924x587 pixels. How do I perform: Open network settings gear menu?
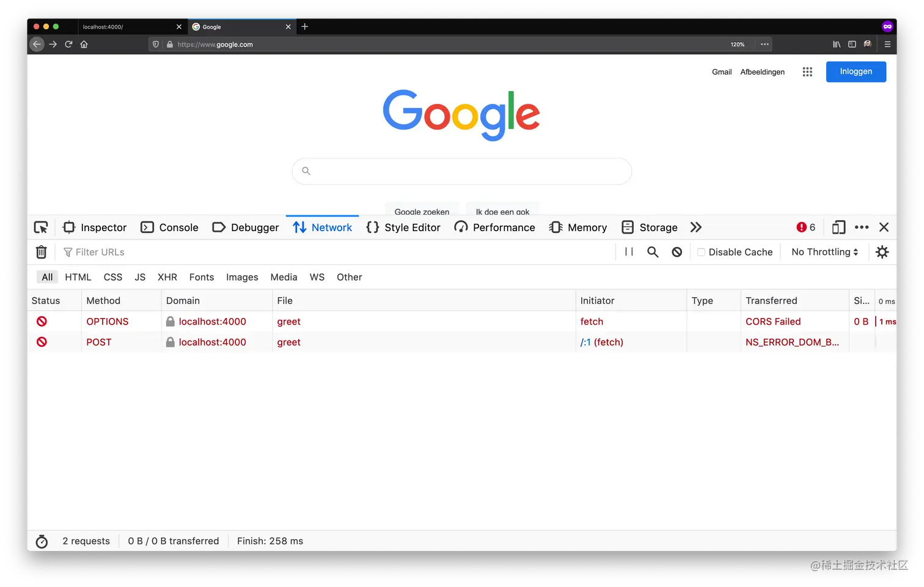click(882, 252)
